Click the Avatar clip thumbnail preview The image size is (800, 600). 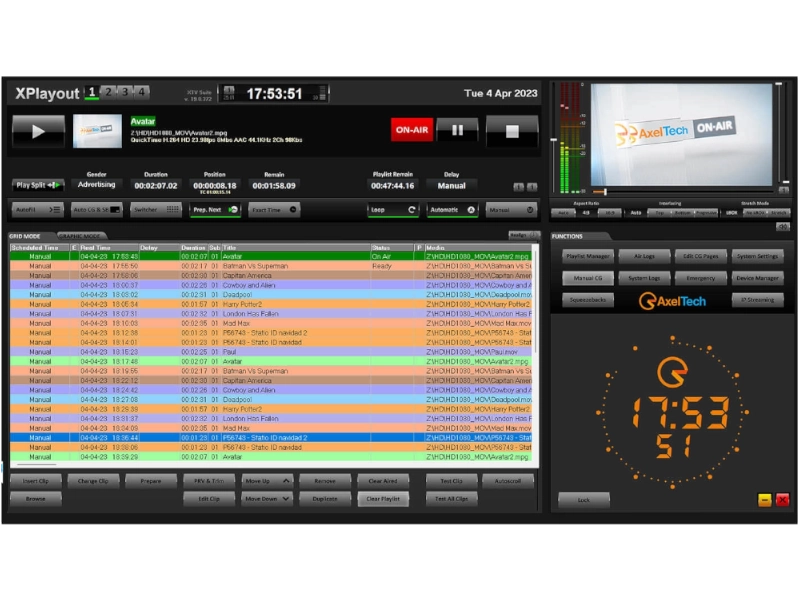coord(97,131)
